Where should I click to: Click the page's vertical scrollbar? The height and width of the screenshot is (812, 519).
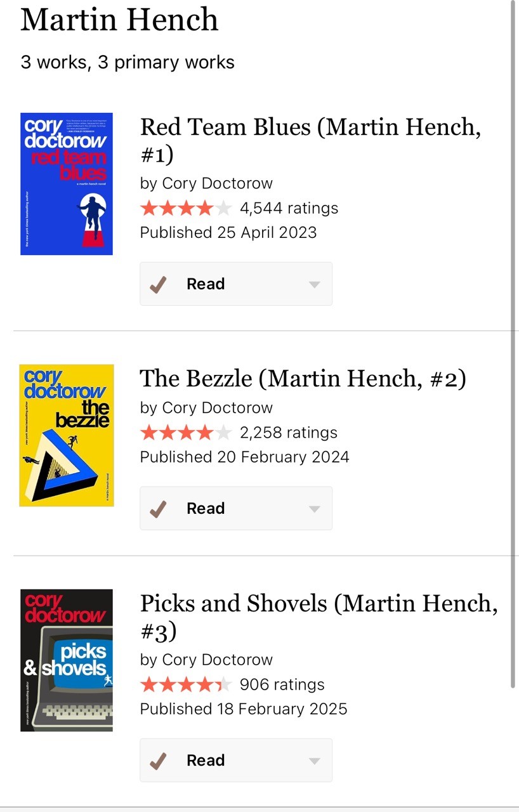[x=513, y=343]
